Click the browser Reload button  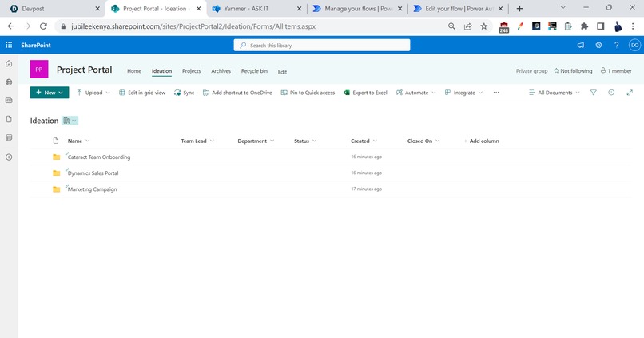[x=43, y=26]
